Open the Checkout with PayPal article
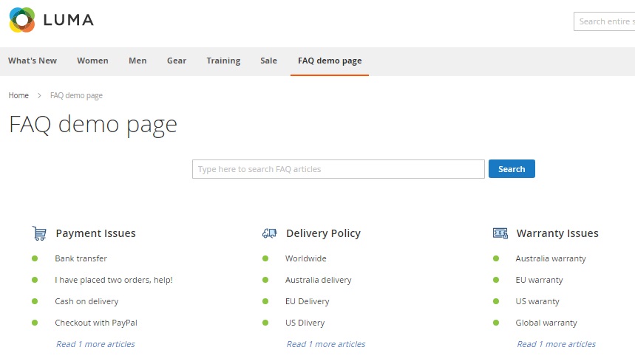The image size is (635, 364). pos(96,323)
